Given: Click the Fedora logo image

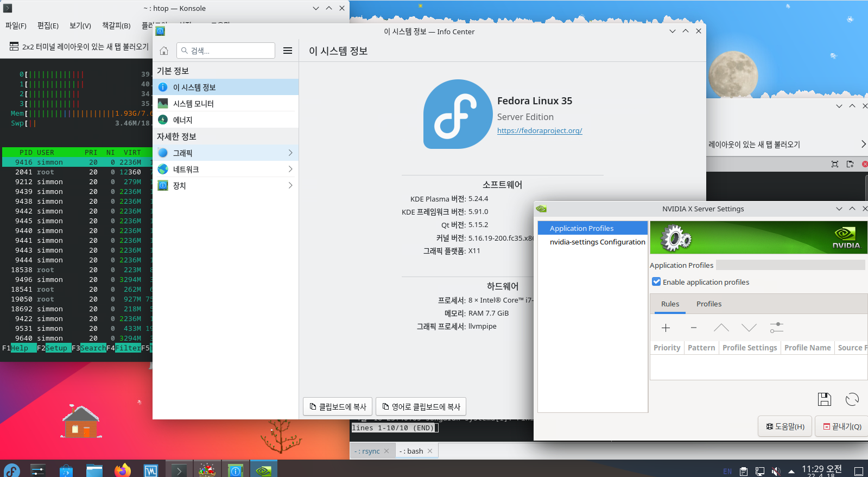Looking at the screenshot, I should [458, 114].
